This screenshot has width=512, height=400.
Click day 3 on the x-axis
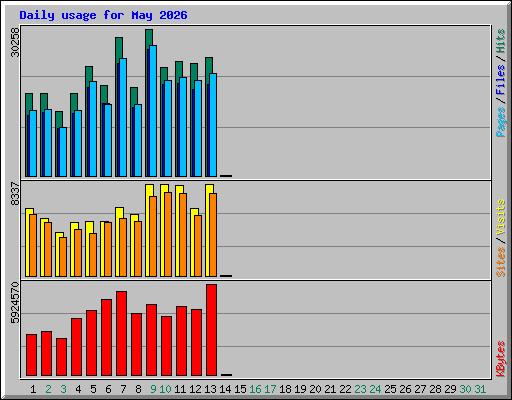pos(63,389)
